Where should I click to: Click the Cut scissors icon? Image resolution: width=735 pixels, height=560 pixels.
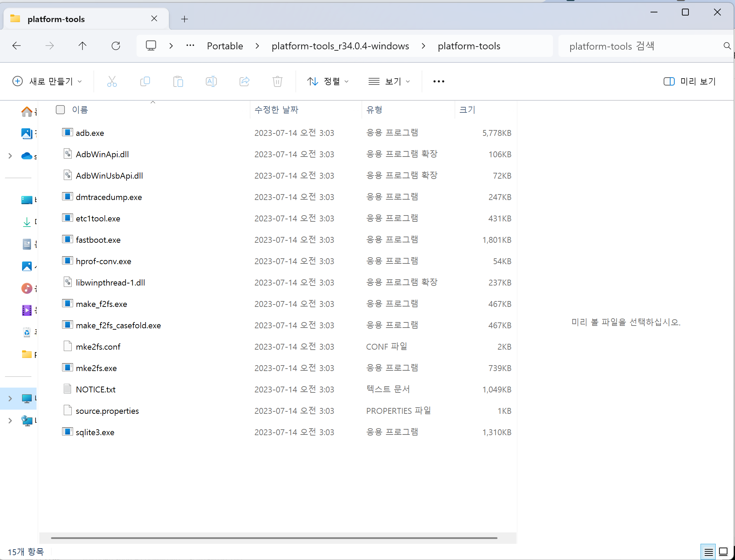(x=112, y=81)
